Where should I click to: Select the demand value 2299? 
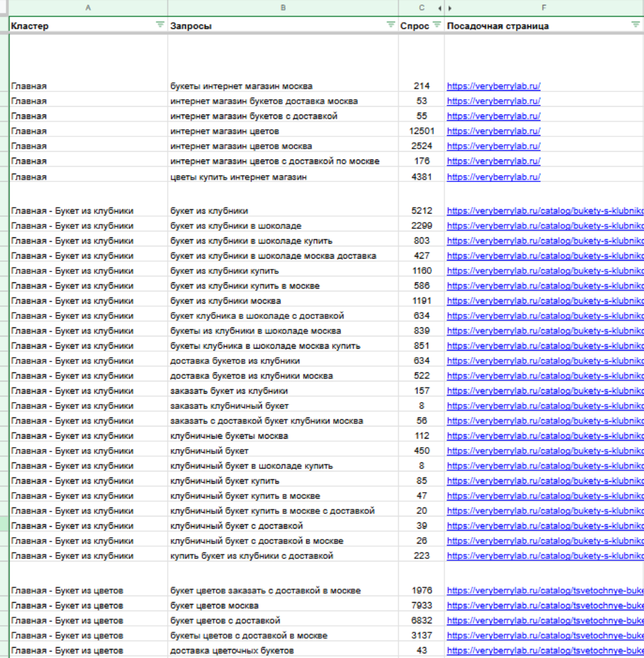point(421,226)
